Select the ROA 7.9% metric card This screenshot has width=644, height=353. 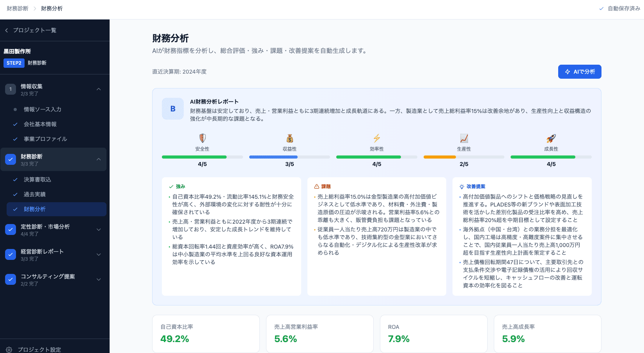click(433, 334)
